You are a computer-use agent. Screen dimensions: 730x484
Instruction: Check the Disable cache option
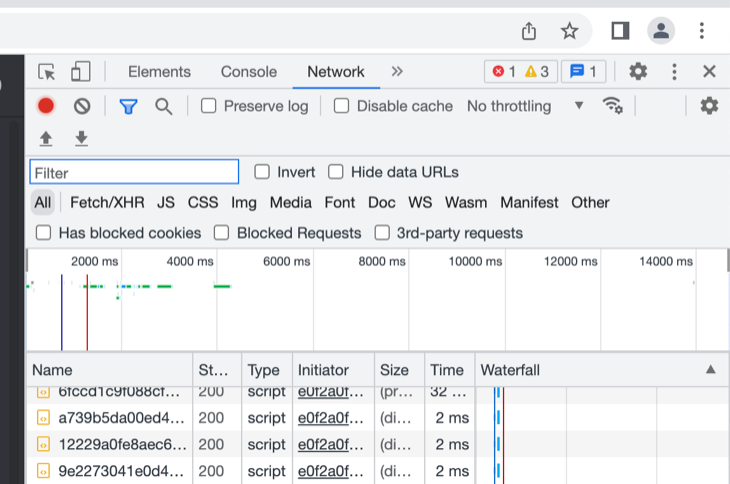(x=342, y=106)
